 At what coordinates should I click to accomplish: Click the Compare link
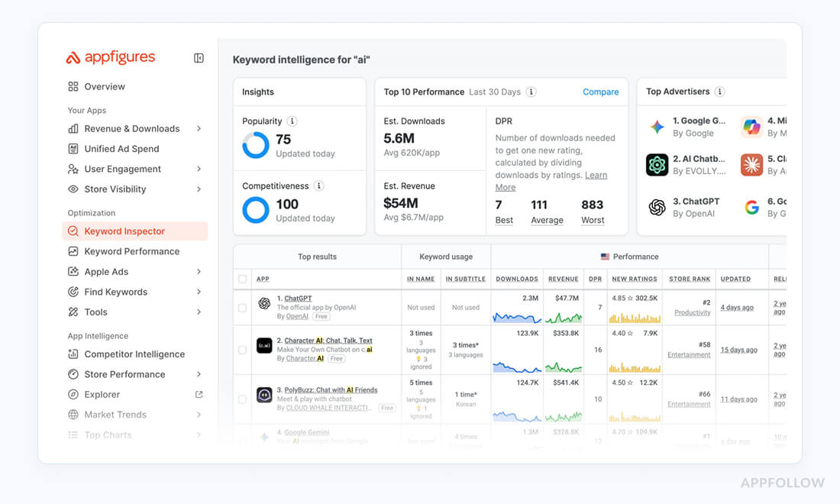[600, 92]
